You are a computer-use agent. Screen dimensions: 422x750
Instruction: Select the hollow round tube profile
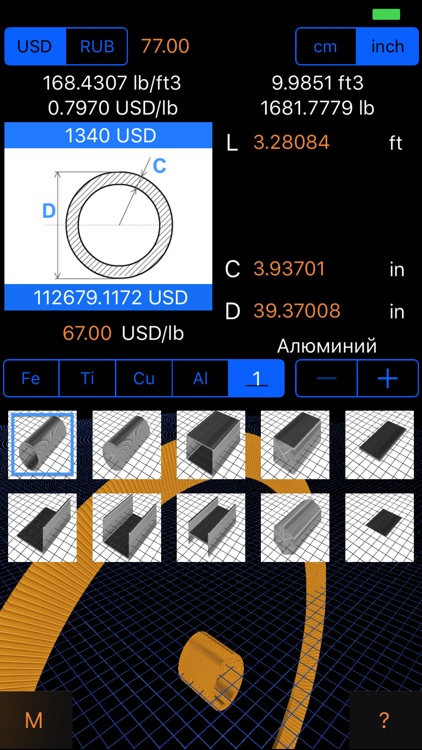(x=43, y=445)
